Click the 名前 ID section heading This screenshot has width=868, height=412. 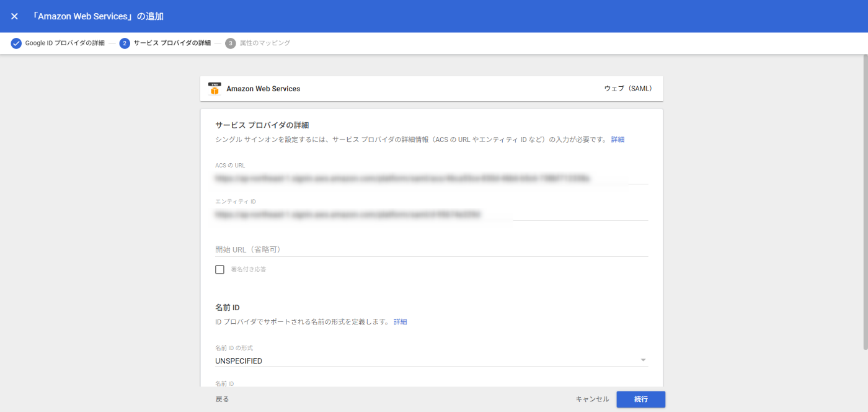[x=228, y=308]
